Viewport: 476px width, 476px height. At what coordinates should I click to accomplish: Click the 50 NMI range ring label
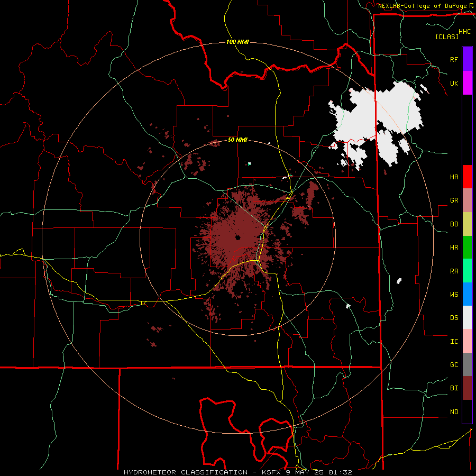click(x=237, y=140)
